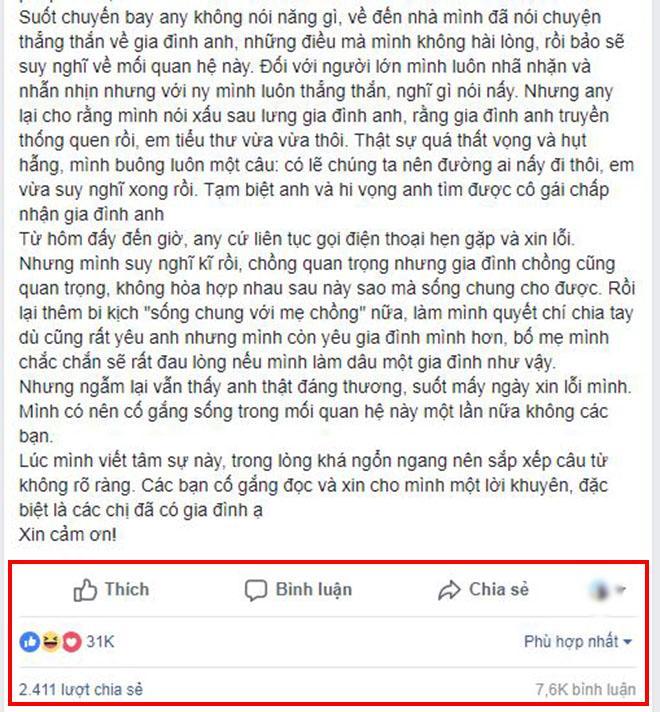Screen dimensions: 660x712
Task: Click the sentence starting "Từ hôm đấy đến giờ"
Action: point(297,239)
